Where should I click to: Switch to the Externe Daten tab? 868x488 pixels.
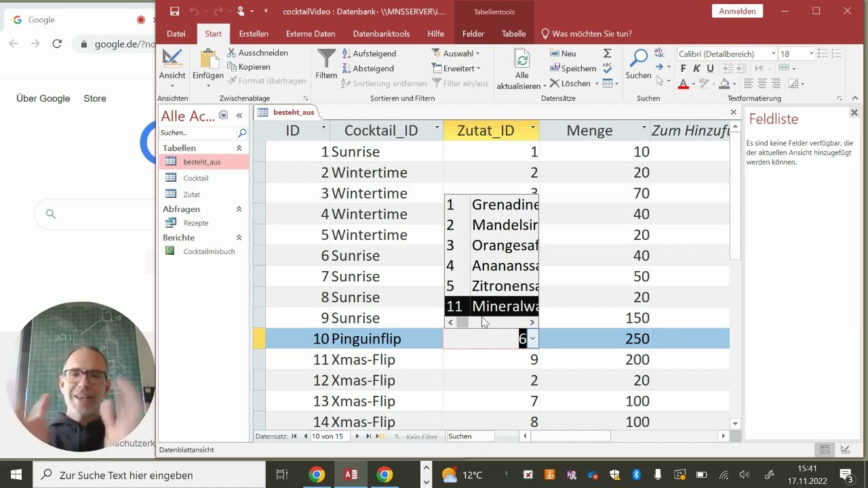[x=311, y=34]
